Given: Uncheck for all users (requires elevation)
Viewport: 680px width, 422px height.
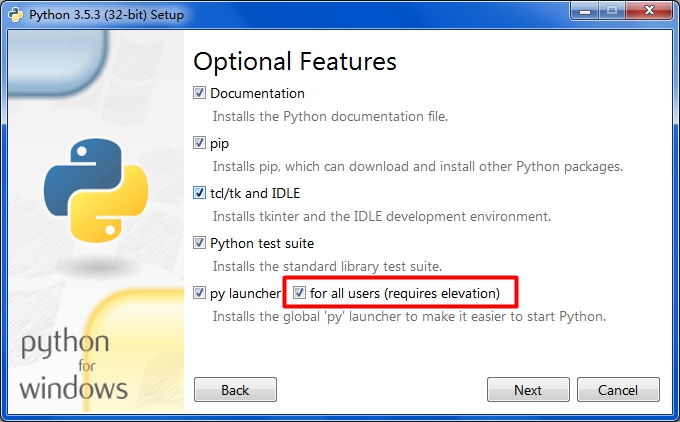Looking at the screenshot, I should point(299,293).
